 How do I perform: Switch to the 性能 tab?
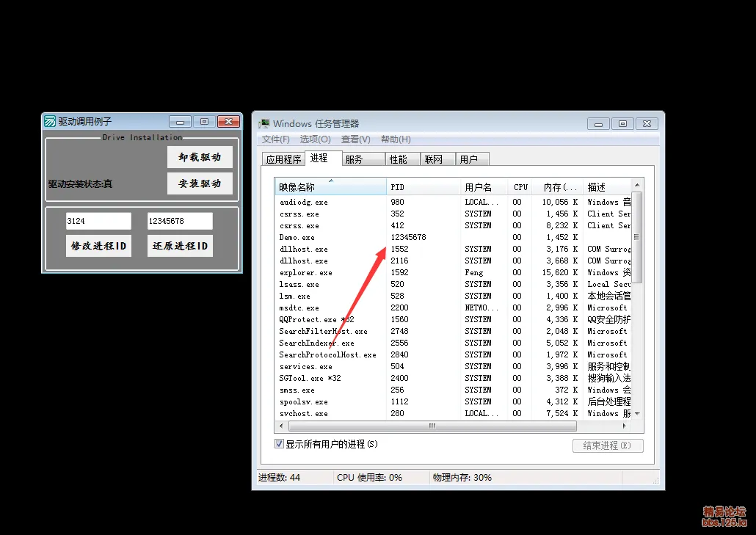coord(399,158)
